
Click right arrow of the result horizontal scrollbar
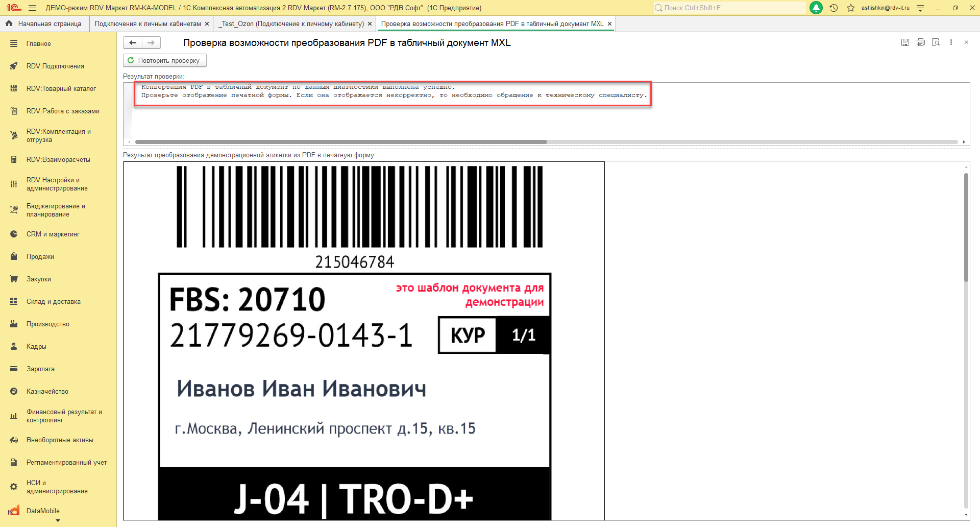tap(964, 142)
